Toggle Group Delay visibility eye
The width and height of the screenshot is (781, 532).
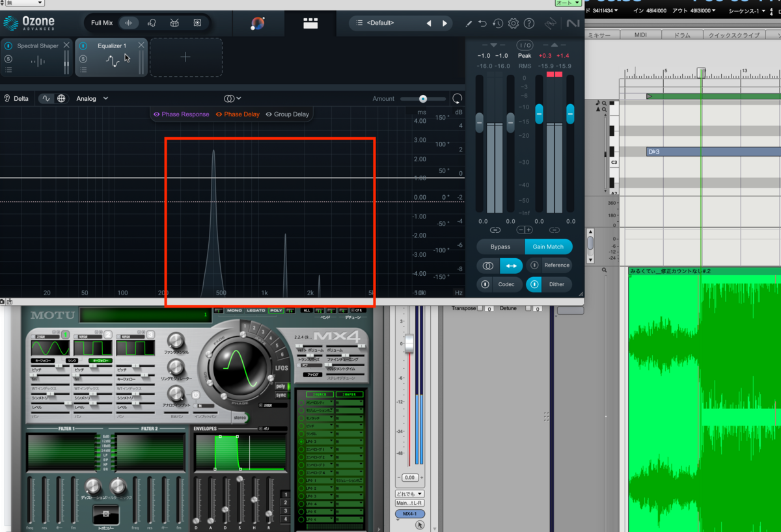269,114
